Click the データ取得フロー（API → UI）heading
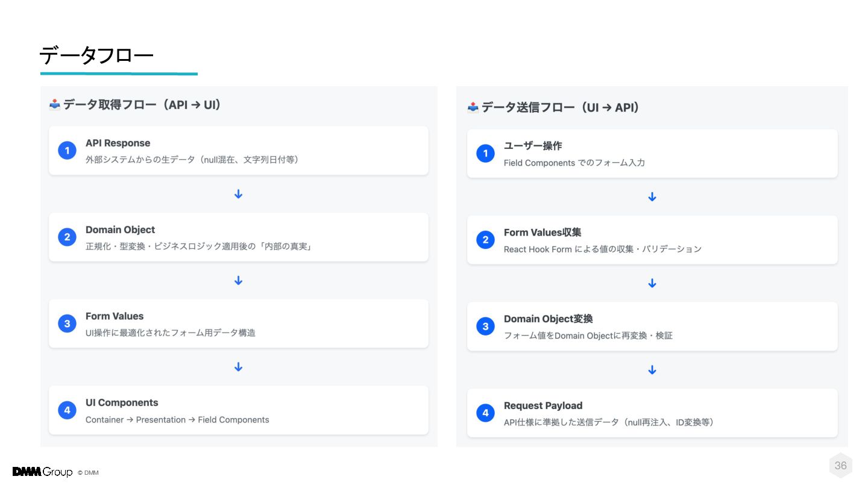The image size is (868, 488). (x=142, y=105)
